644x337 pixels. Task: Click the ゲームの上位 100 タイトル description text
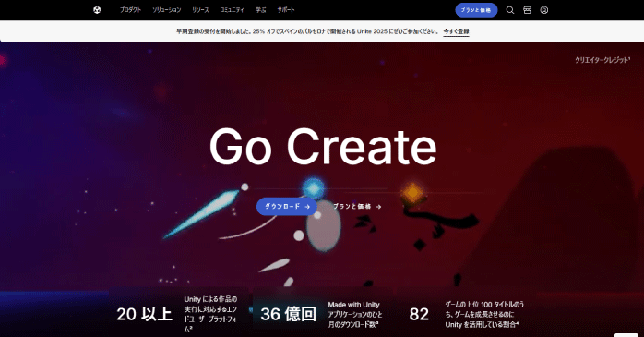pos(484,315)
